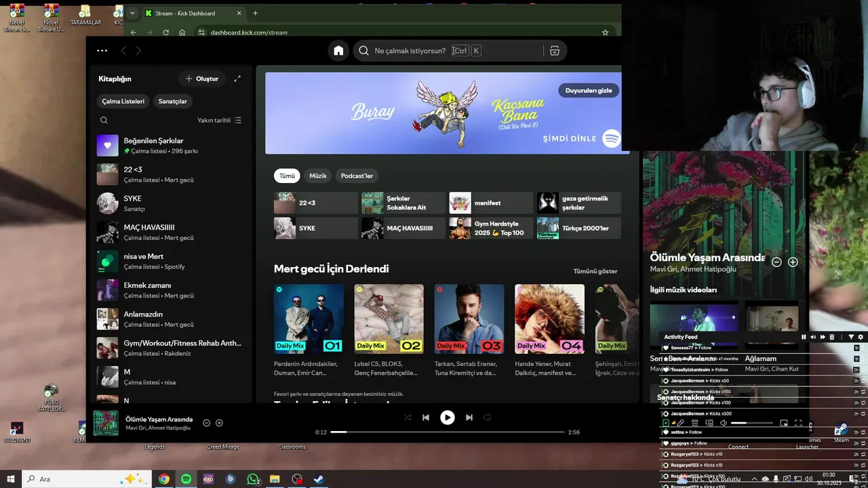
Task: Toggle Sanatçılar library filter
Action: pyautogui.click(x=173, y=101)
